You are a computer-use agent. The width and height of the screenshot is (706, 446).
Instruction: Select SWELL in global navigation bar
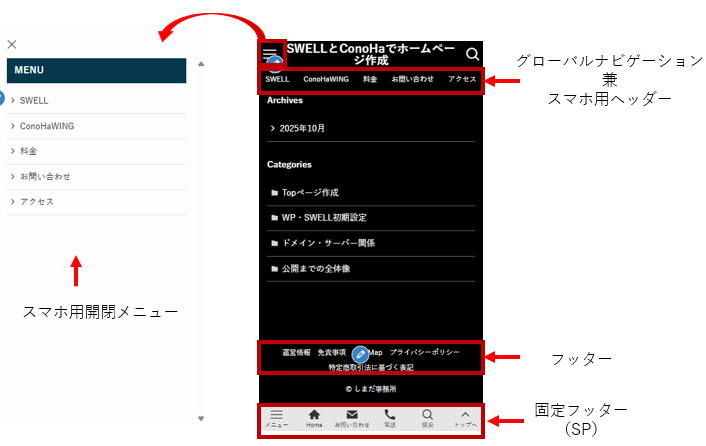pyautogui.click(x=277, y=79)
